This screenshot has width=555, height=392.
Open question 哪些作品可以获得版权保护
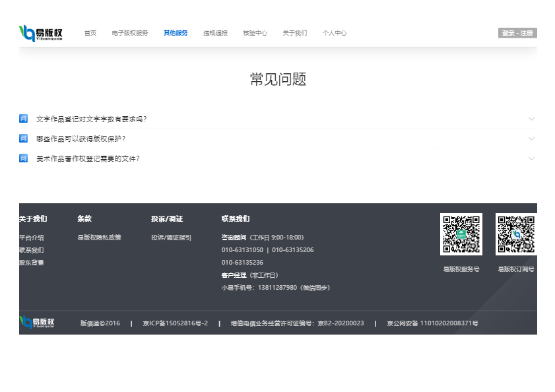tap(81, 139)
